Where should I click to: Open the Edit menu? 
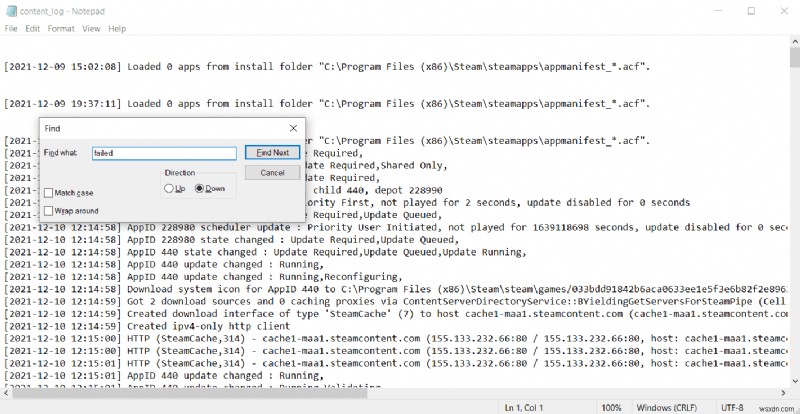(x=33, y=29)
